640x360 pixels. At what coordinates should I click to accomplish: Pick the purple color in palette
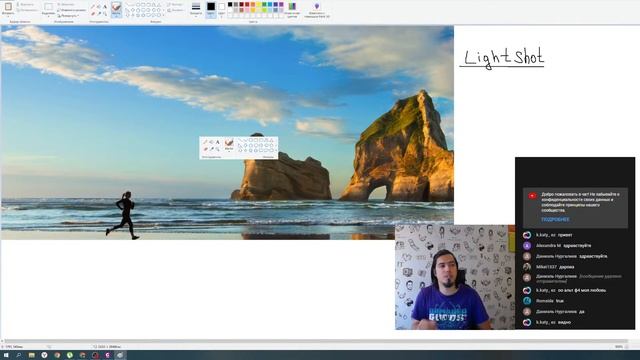(x=281, y=4)
